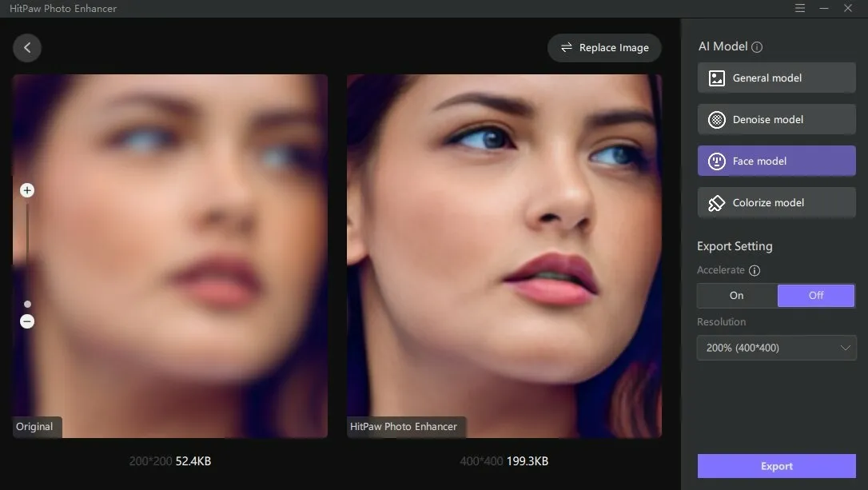Image resolution: width=868 pixels, height=490 pixels.
Task: Keep Accelerate set to Off
Action: pos(816,295)
